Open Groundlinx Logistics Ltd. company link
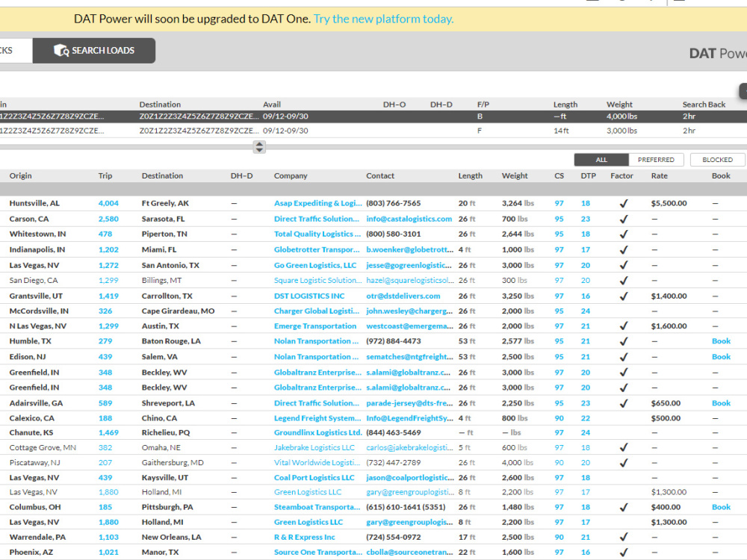 click(317, 433)
